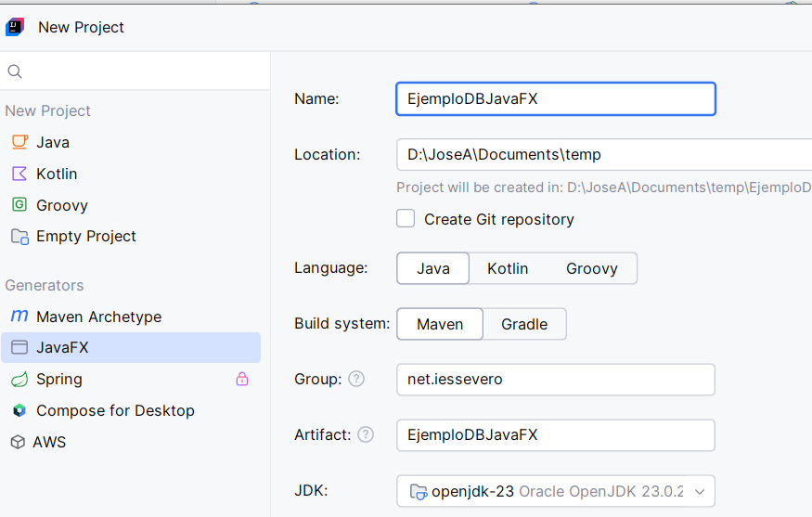
Task: Click the AWS cube icon
Action: [19, 442]
